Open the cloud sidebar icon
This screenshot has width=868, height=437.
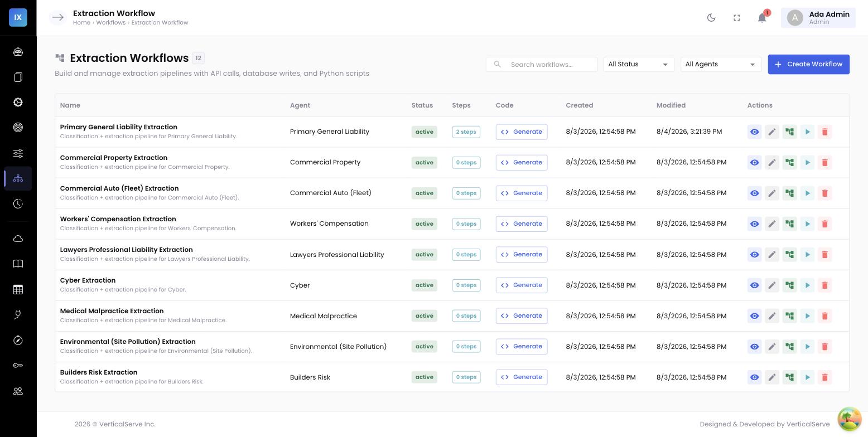click(x=18, y=239)
